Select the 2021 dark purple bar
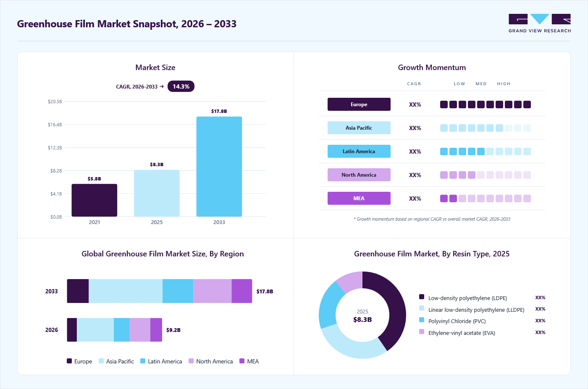The width and height of the screenshot is (588, 389). (94, 200)
